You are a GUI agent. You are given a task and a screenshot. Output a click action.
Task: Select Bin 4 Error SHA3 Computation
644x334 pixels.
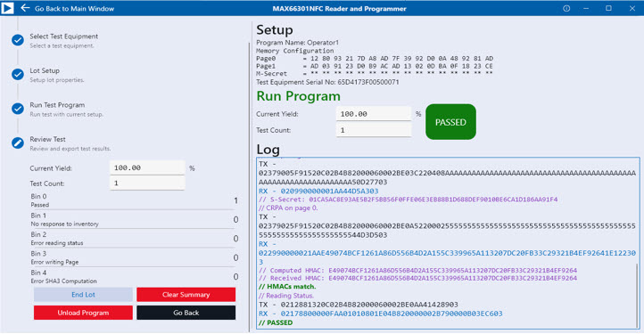click(134, 277)
